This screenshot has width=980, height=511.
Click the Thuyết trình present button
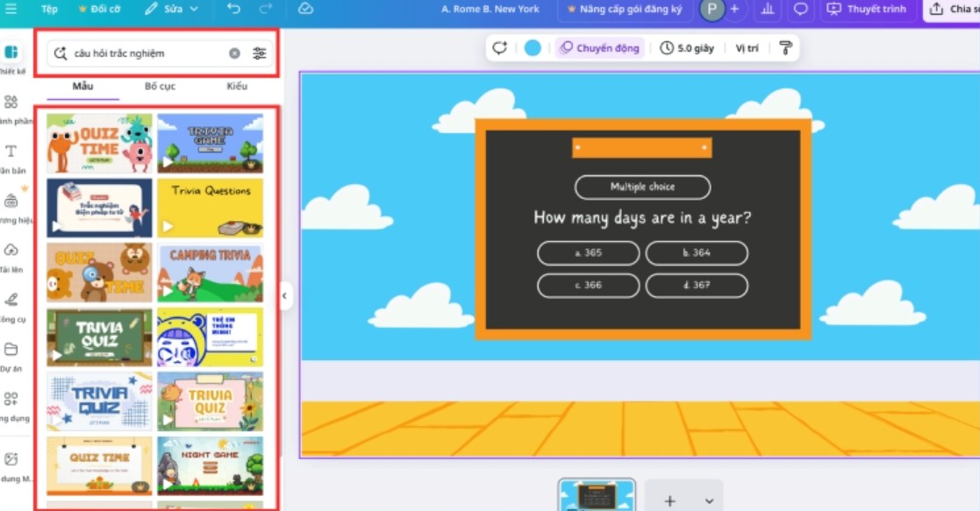(866, 9)
